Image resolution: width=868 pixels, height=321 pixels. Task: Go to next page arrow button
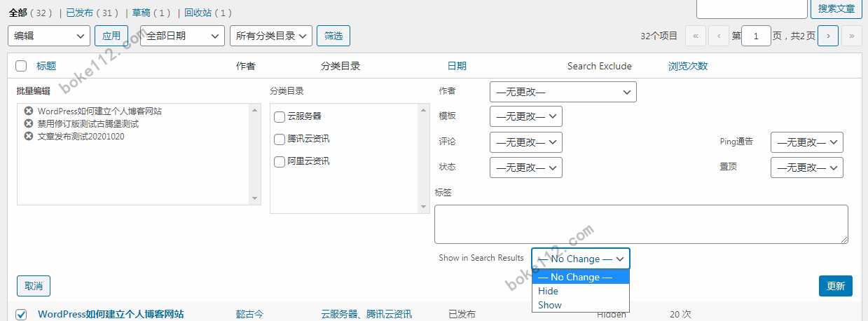click(828, 36)
